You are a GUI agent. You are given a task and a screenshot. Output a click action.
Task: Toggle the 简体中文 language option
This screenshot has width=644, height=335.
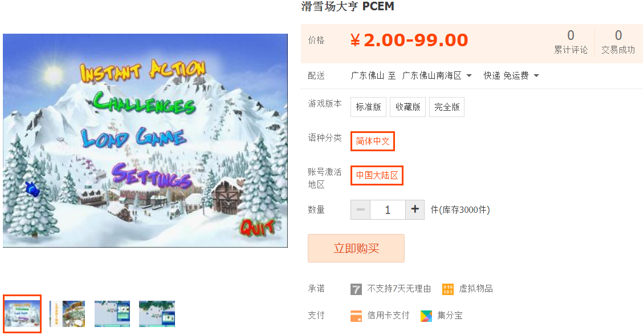point(373,141)
